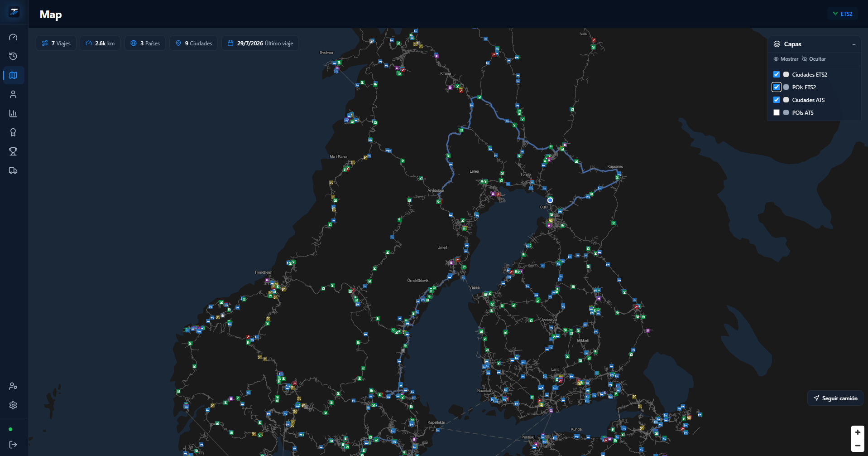Viewport: 868px width, 456px height.
Task: Click the Arvidsjaur city label on map
Action: tap(436, 190)
